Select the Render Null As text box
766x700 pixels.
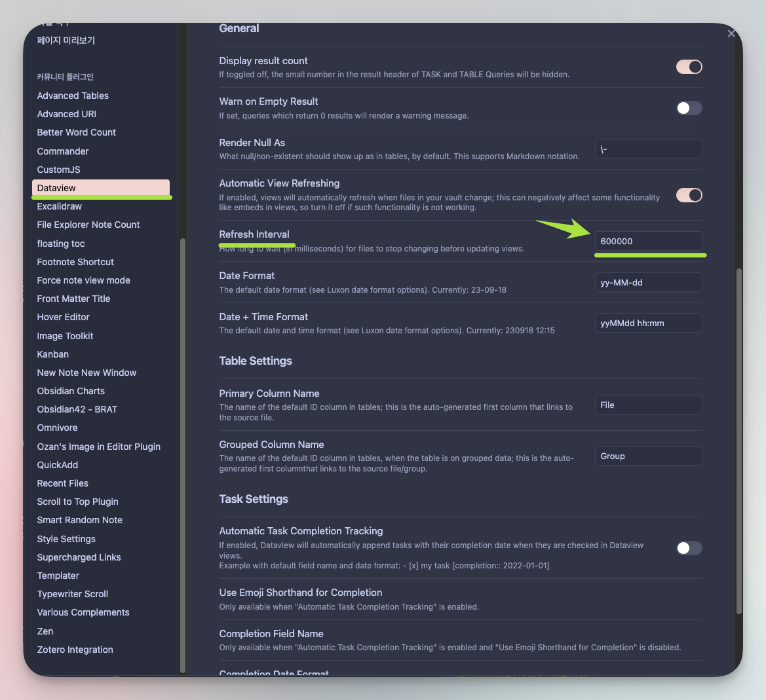648,149
